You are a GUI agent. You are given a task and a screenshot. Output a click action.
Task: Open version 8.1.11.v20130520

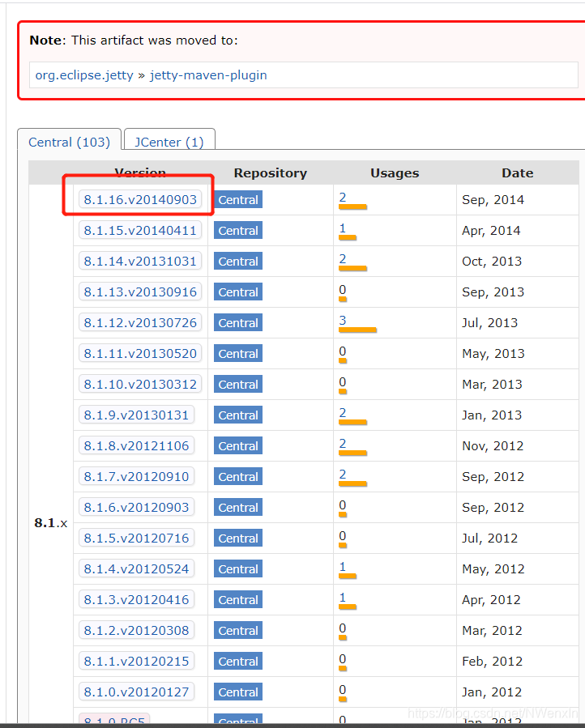140,353
